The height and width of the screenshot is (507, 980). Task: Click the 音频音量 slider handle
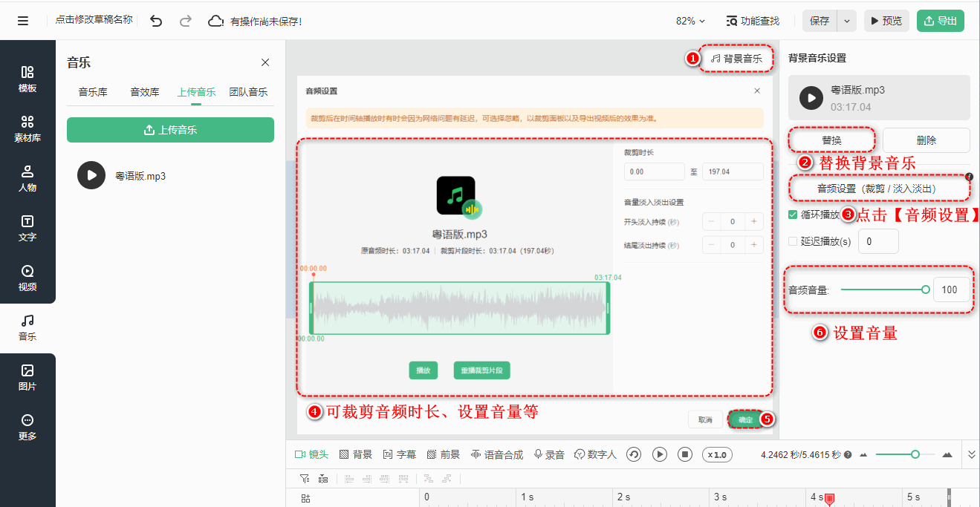(925, 290)
